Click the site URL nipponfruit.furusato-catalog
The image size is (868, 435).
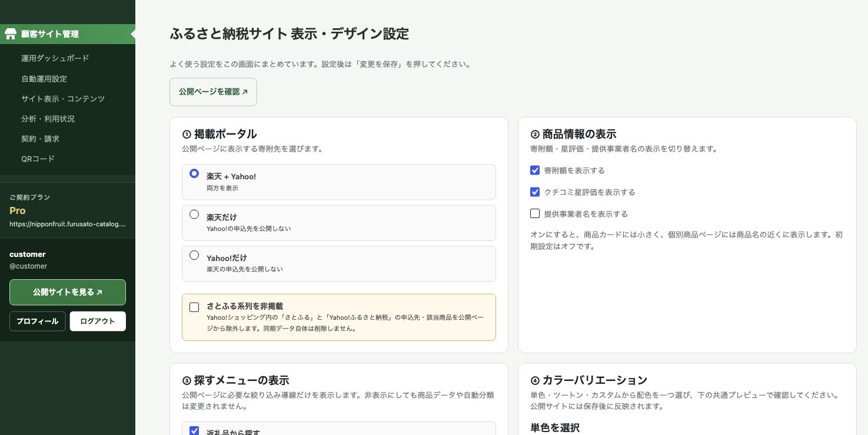[x=68, y=224]
